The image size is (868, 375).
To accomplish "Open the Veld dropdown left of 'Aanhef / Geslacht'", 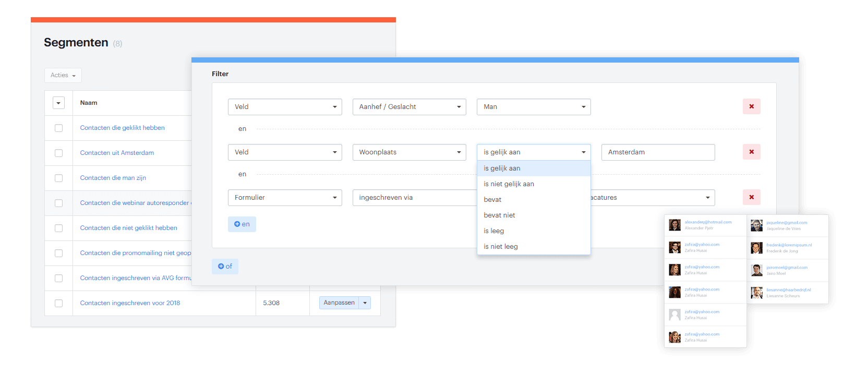I will click(x=285, y=107).
